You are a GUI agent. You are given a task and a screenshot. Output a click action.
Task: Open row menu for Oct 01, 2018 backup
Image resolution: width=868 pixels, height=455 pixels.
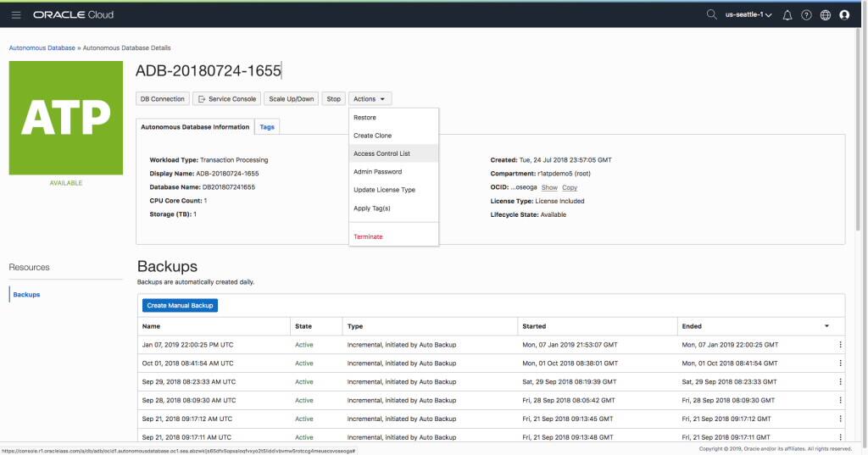(840, 363)
